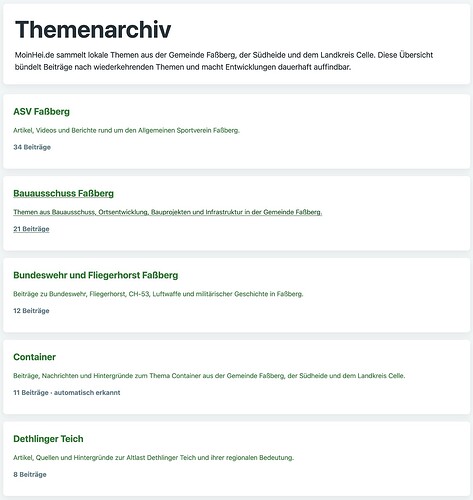473x500 pixels.
Task: Click the Altlast Dethlinger Teich description
Action: 153,458
